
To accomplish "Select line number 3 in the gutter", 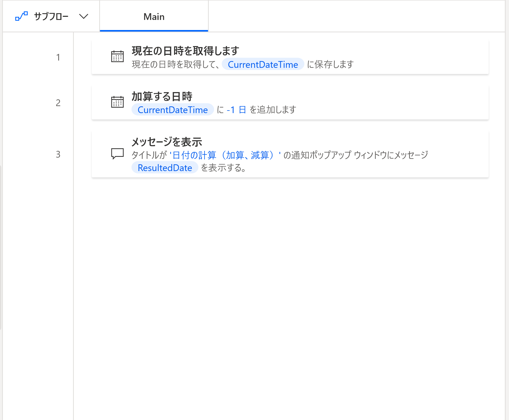I will 58,154.
